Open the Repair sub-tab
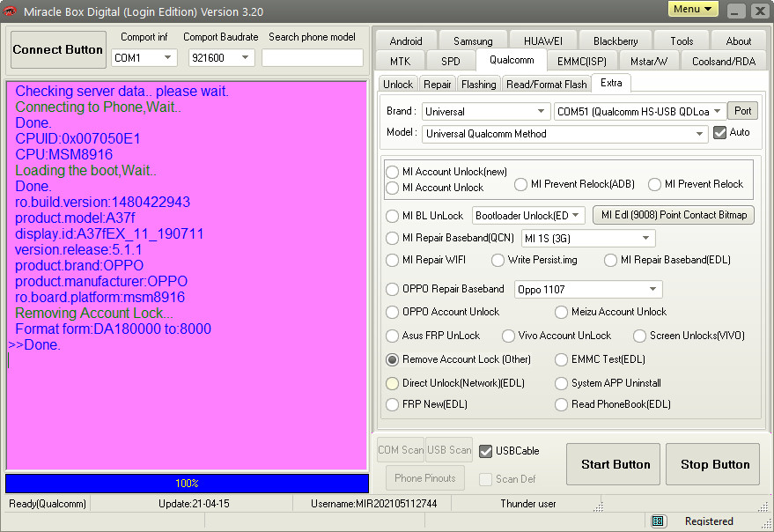 point(438,85)
